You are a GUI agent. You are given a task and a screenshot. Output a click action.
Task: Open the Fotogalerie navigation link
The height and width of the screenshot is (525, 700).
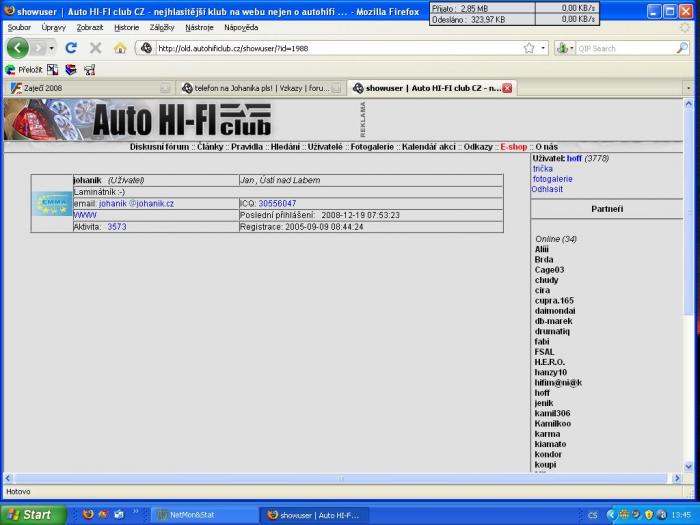(372, 147)
